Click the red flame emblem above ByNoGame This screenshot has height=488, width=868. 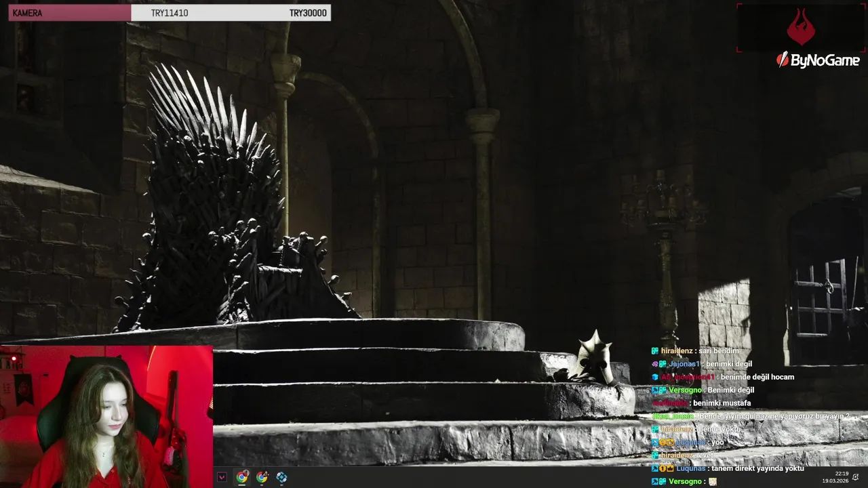click(x=801, y=26)
